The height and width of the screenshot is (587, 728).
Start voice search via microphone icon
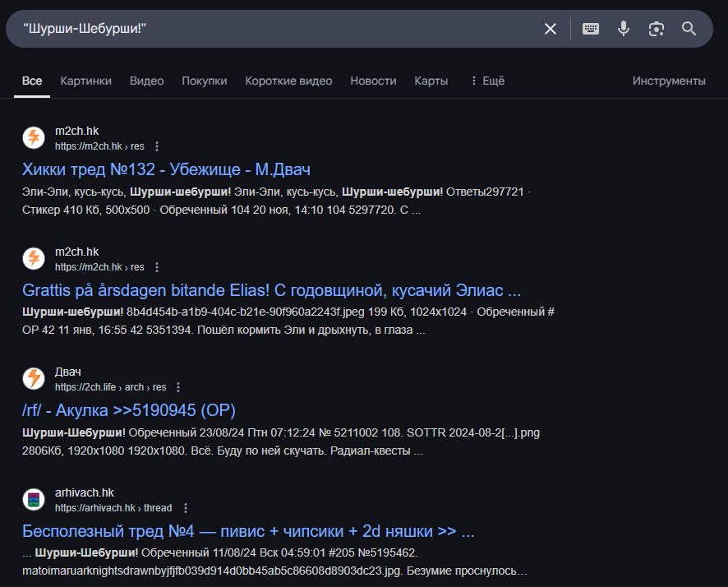tap(624, 29)
